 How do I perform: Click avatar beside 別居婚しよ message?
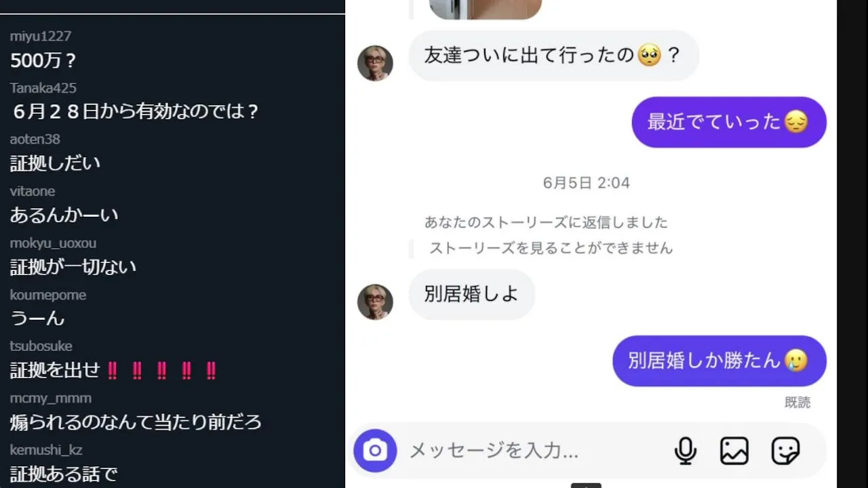point(375,302)
